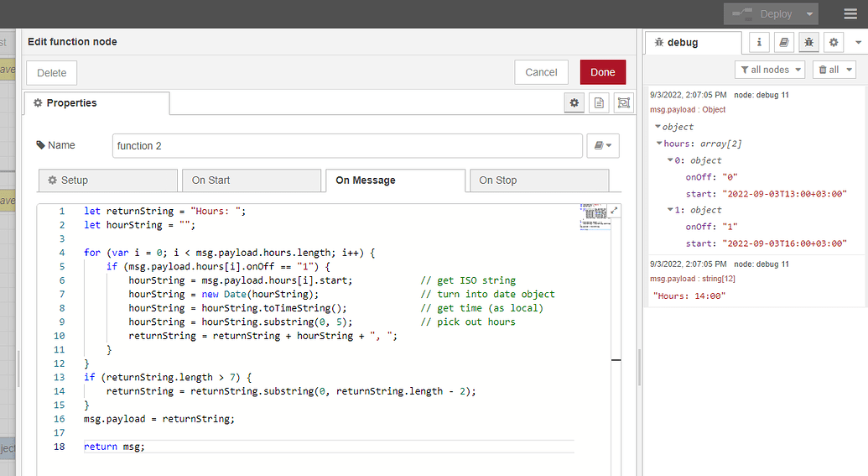Click the node properties gear icon
868x476 pixels.
574,102
